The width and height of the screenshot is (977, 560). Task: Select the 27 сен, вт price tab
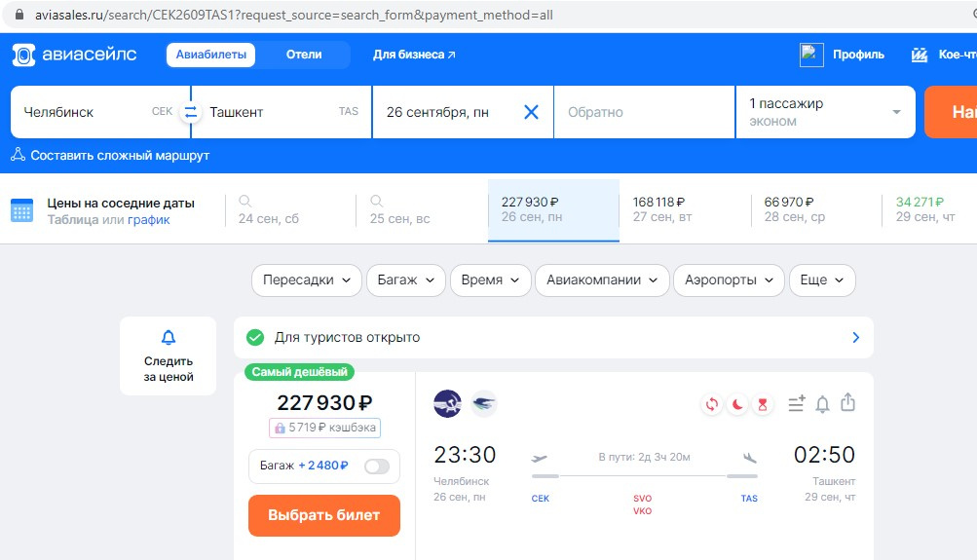coord(685,210)
